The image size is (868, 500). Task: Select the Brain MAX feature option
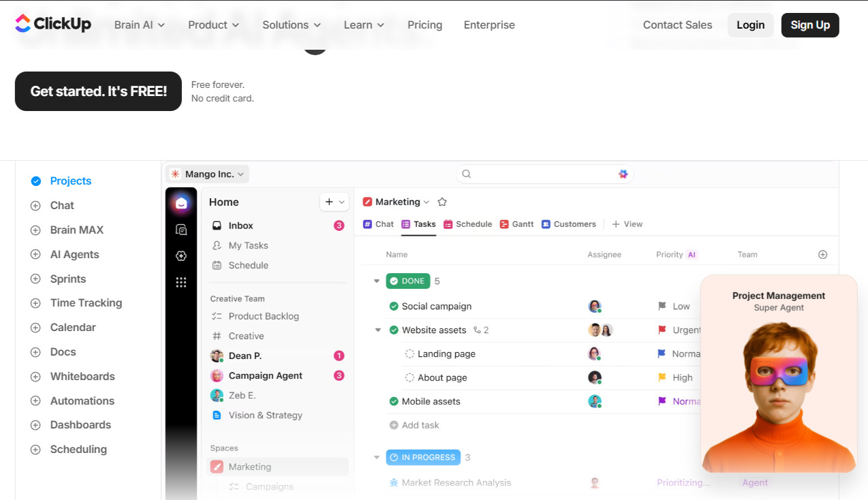(x=67, y=230)
